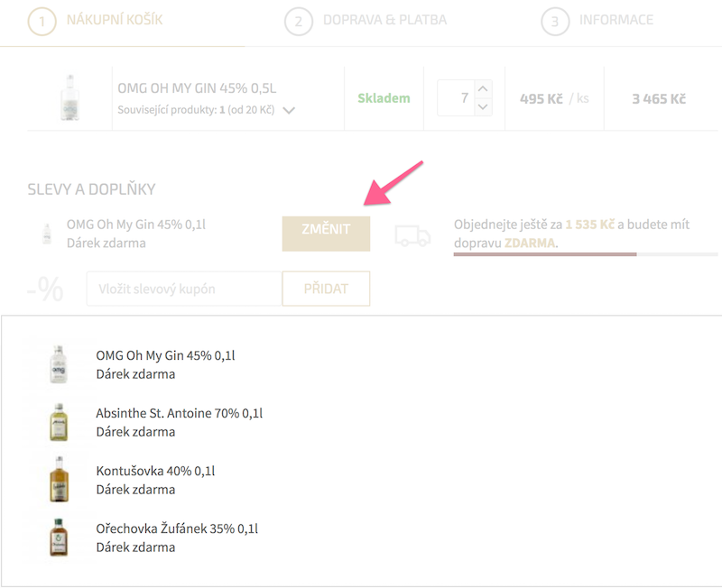This screenshot has width=722, height=588.
Task: Increase the gin quantity with the up arrow
Action: tap(483, 88)
